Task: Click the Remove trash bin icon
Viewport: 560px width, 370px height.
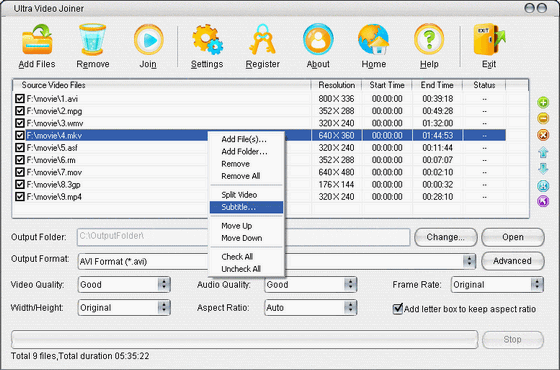Action: pyautogui.click(x=92, y=40)
